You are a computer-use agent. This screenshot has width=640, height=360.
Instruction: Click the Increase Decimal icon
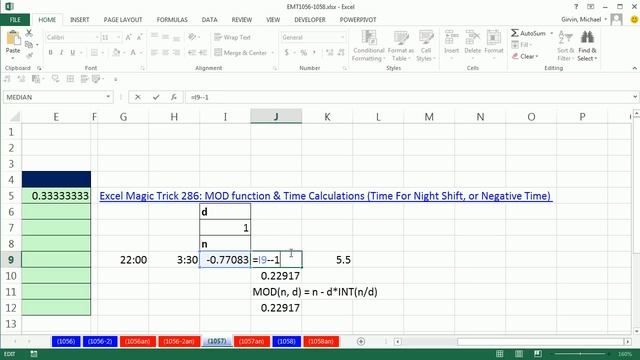click(330, 52)
